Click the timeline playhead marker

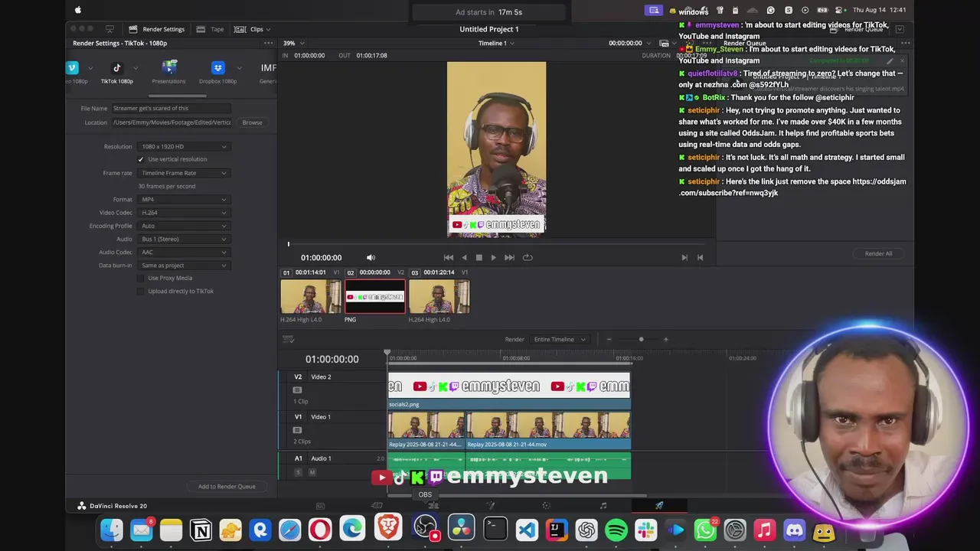point(387,354)
